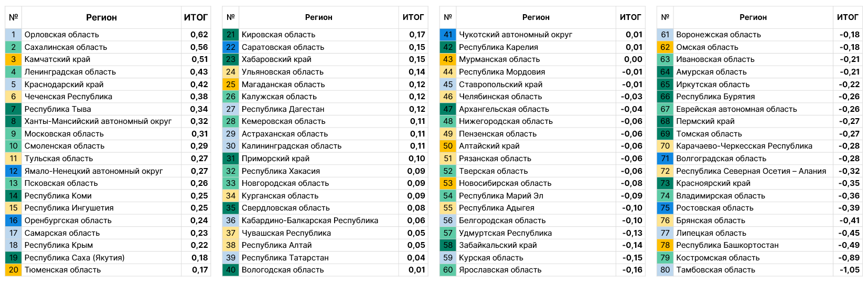
Task: Click Еврейская автономная область cell
Action: click(x=736, y=109)
